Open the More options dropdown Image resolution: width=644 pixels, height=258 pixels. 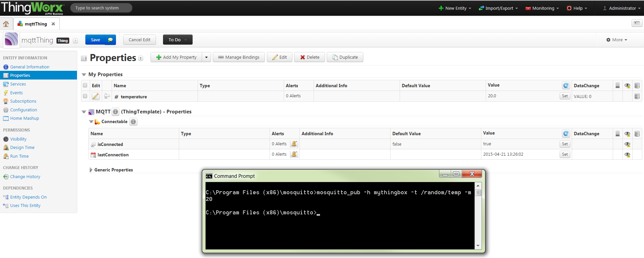[x=617, y=40]
